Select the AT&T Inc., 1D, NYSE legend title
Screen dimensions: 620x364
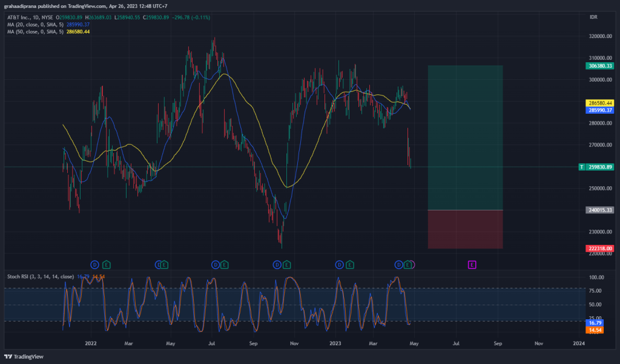[30, 18]
